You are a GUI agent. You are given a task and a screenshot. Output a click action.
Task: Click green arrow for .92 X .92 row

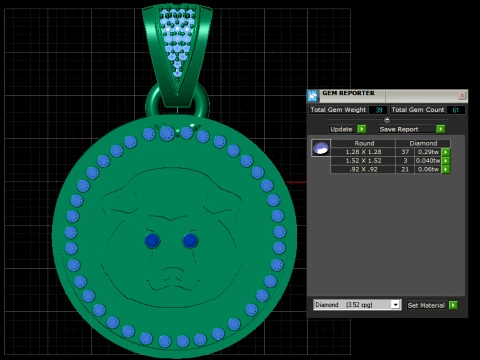click(446, 169)
